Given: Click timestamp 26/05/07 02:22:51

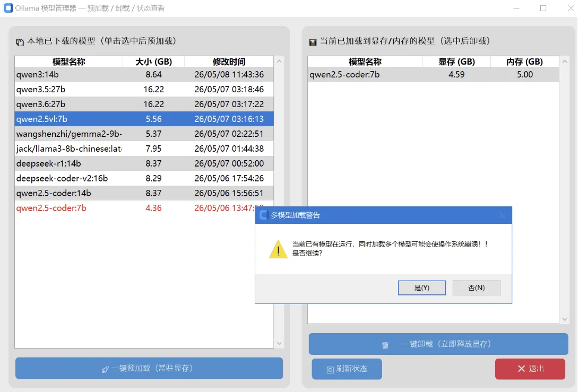Looking at the screenshot, I should coord(229,134).
